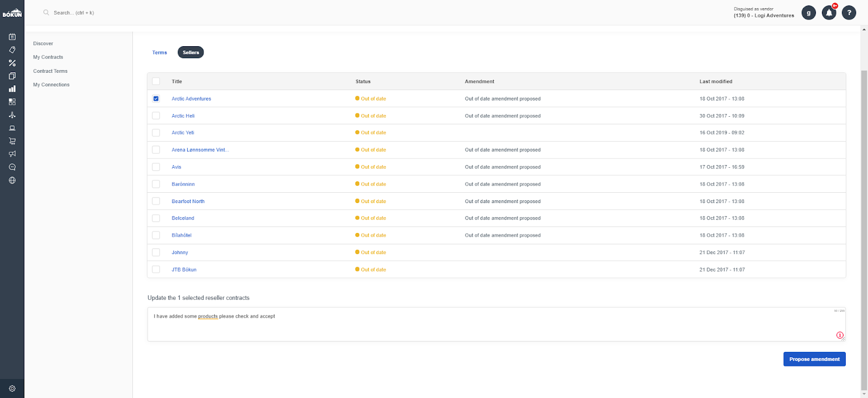
Task: Check the JTB Bókun row checkbox
Action: (x=156, y=270)
